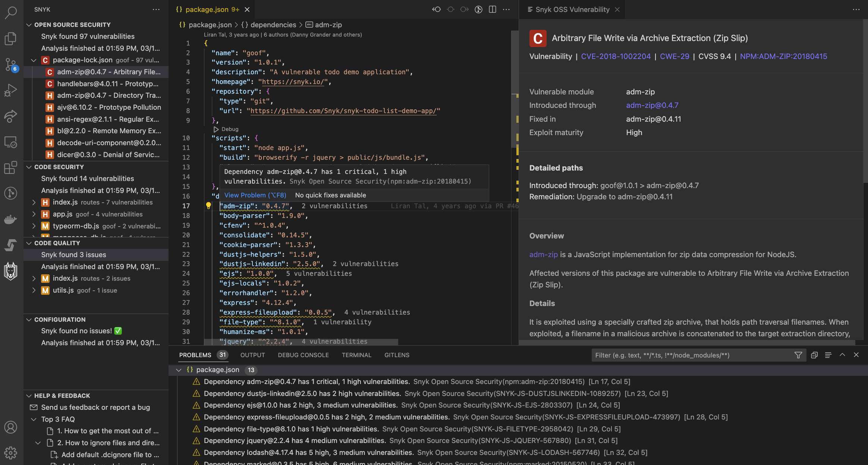This screenshot has width=868, height=465.
Task: Select handlebars@4.0.11 Prototype vulnerability row
Action: pyautogui.click(x=96, y=84)
